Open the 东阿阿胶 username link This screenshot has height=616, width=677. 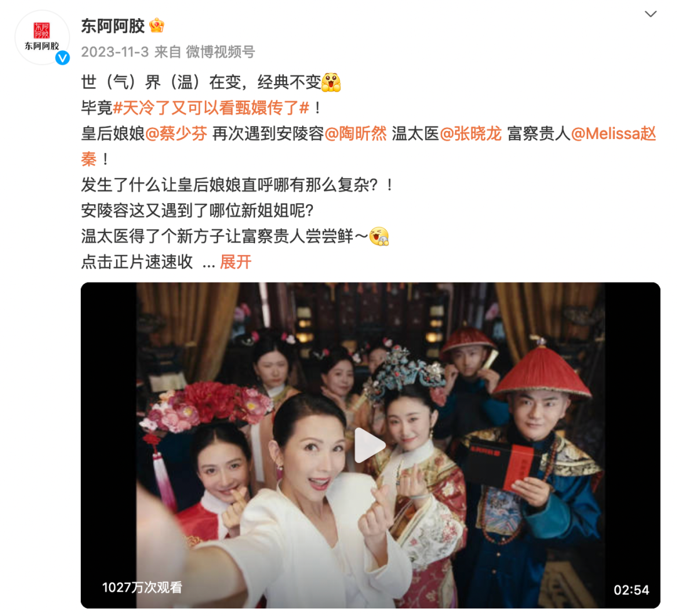coord(113,26)
